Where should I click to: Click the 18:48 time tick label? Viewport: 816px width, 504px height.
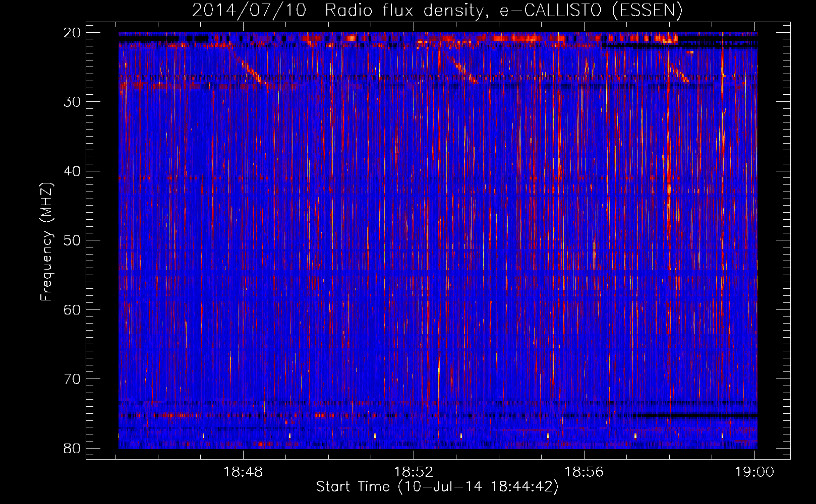pyautogui.click(x=244, y=472)
